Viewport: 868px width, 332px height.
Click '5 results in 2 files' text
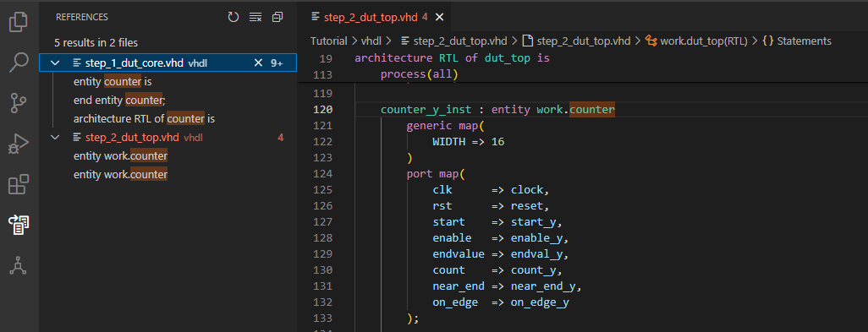click(96, 42)
